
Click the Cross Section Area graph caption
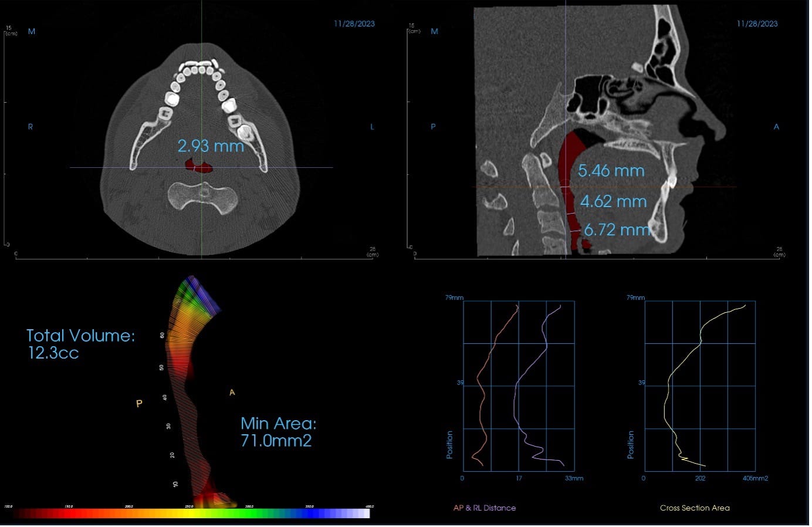[x=695, y=508]
